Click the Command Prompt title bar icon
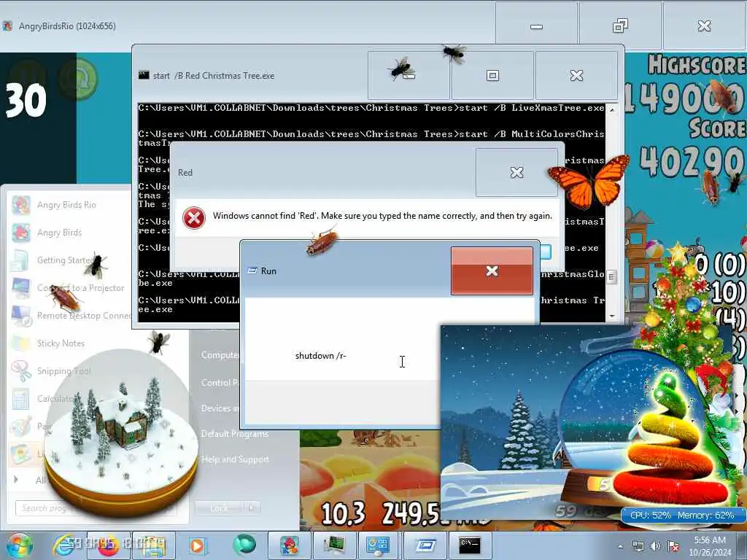The width and height of the screenshot is (747, 560). (x=144, y=75)
